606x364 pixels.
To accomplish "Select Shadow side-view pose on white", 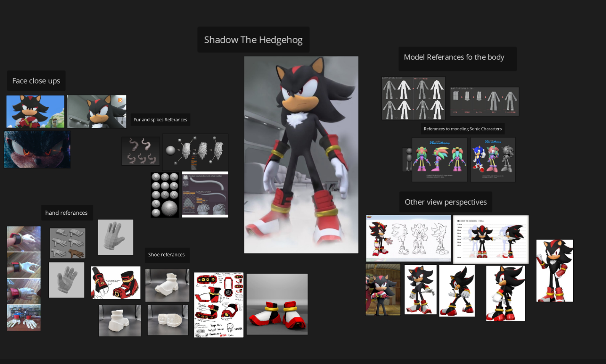I will pos(505,293).
